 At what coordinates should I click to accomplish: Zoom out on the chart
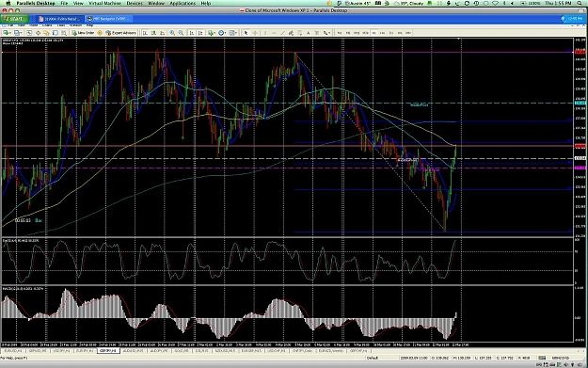(x=181, y=33)
